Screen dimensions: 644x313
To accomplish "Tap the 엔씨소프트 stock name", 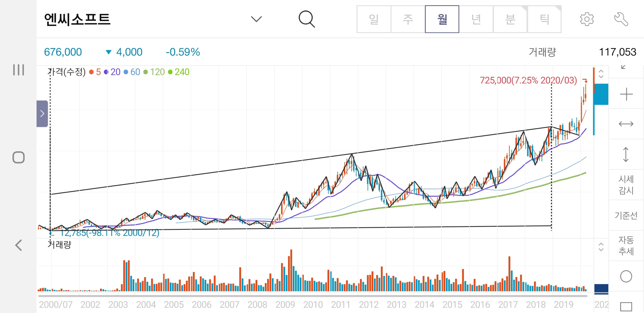I will 77,19.
